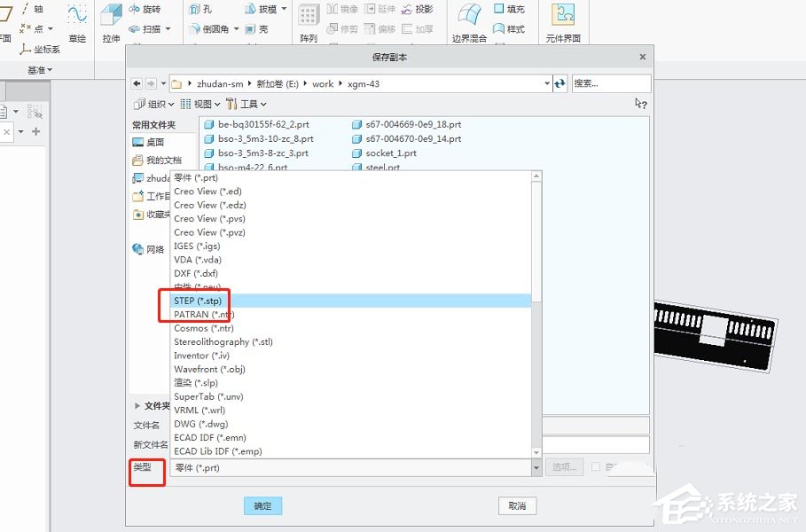The height and width of the screenshot is (532, 806).
Task: Click the work breadcrumb in path bar
Action: [323, 83]
